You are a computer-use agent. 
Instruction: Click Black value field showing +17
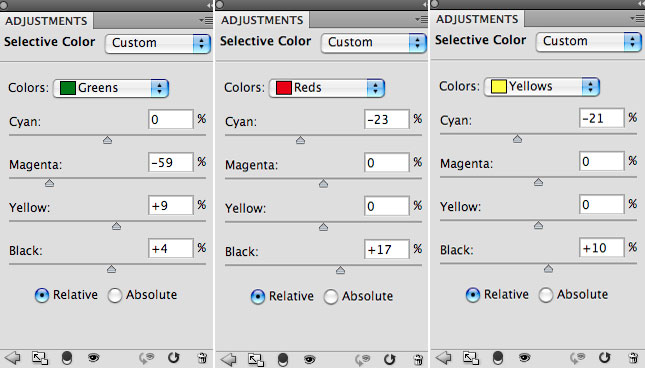click(x=386, y=249)
